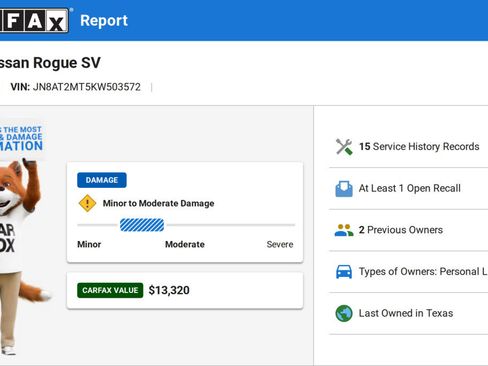Open Types of Owners entry
Image resolution: width=488 pixels, height=366 pixels.
click(423, 272)
